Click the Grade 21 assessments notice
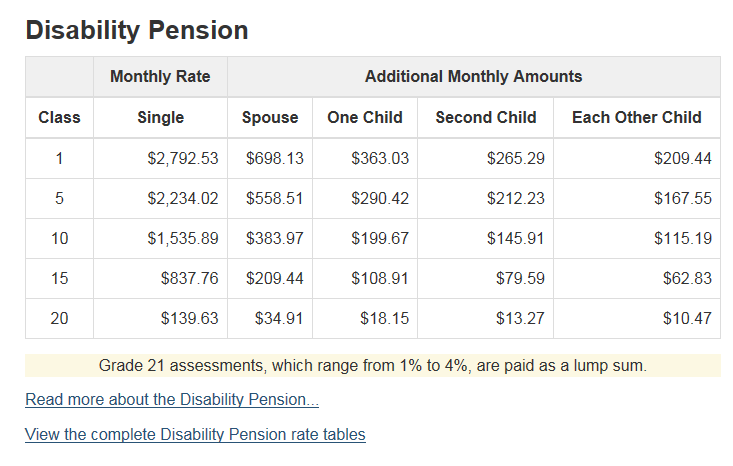 tap(373, 366)
